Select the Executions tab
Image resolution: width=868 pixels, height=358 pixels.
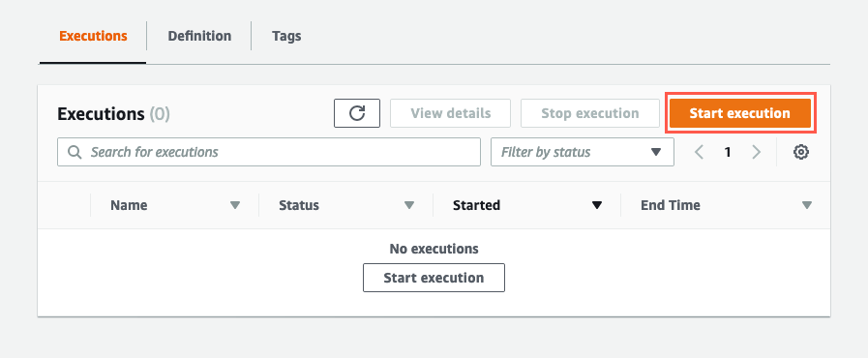93,36
